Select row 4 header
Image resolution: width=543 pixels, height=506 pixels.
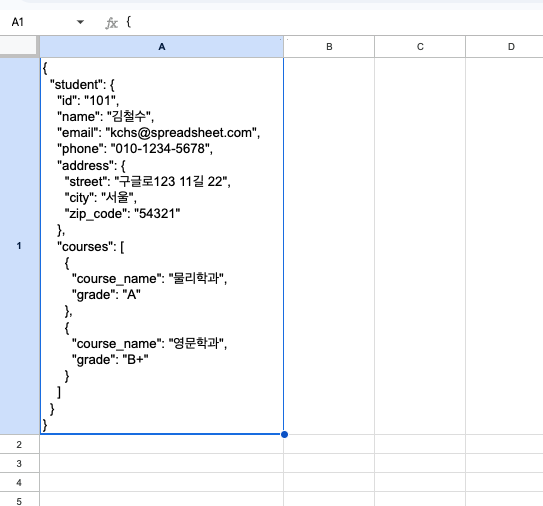point(19,482)
